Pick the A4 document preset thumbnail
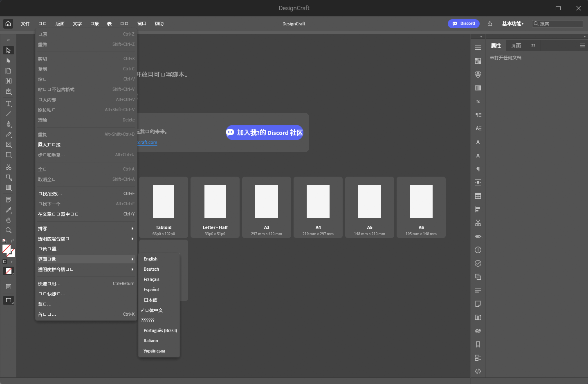 click(x=318, y=207)
